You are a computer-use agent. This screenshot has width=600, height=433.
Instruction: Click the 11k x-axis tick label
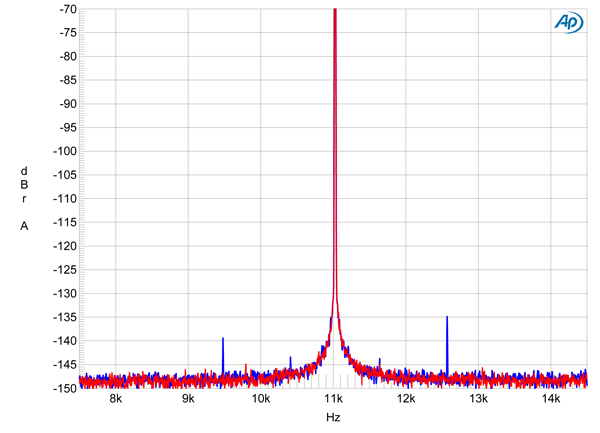point(334,399)
